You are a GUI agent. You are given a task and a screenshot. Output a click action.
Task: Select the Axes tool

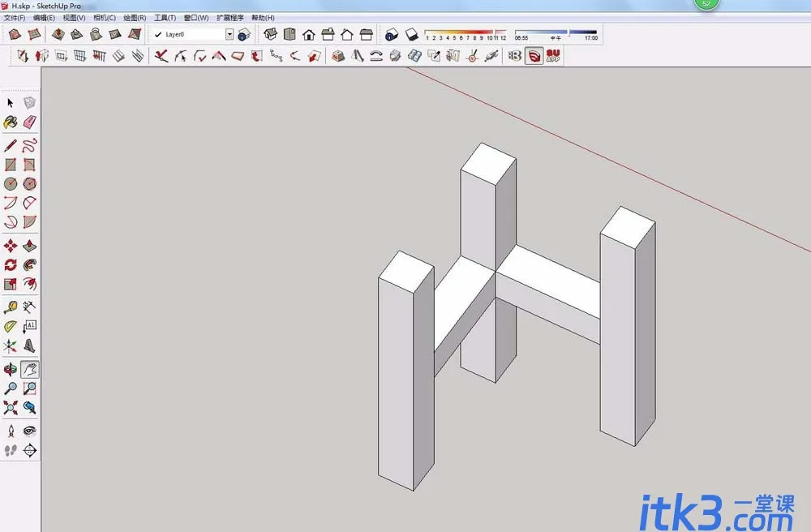tap(11, 345)
